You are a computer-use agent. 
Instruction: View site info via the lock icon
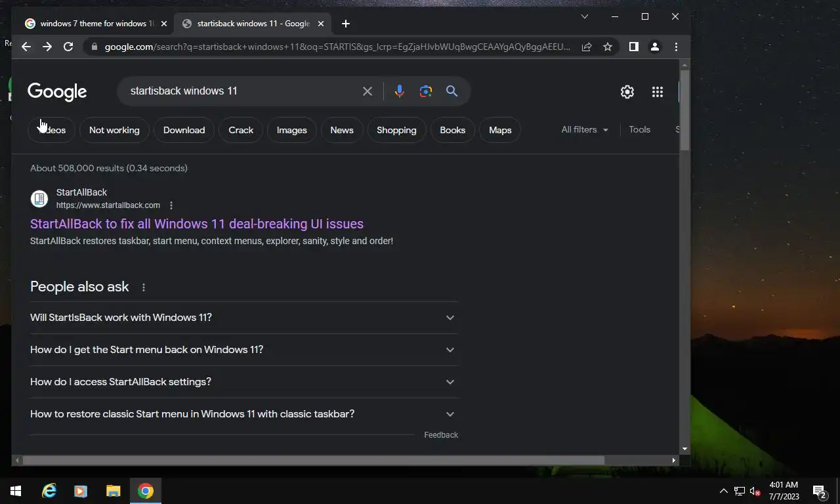pos(94,47)
